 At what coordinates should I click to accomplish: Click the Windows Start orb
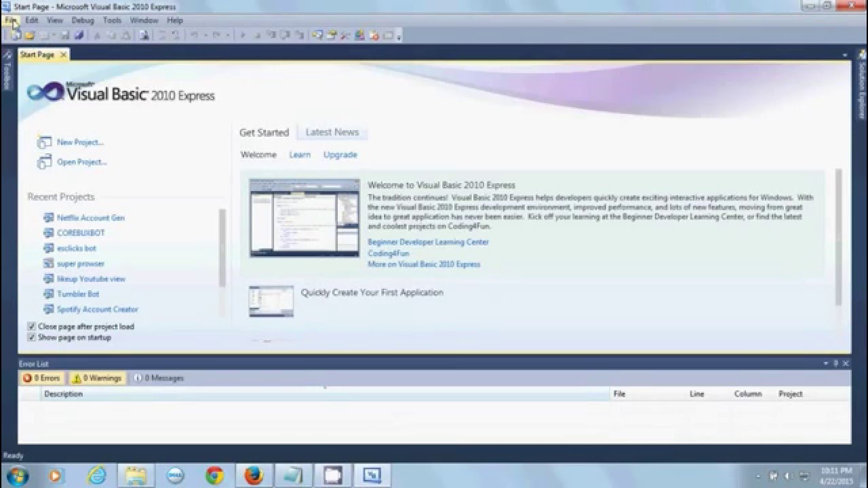point(16,474)
